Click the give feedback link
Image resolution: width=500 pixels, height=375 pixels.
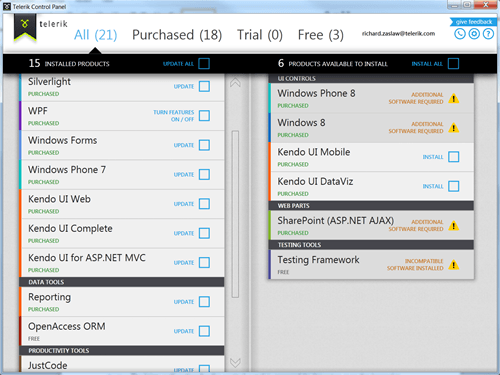point(473,22)
